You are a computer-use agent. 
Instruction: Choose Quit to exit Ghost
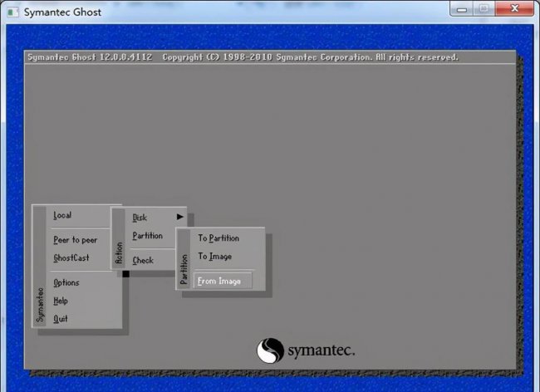point(61,319)
